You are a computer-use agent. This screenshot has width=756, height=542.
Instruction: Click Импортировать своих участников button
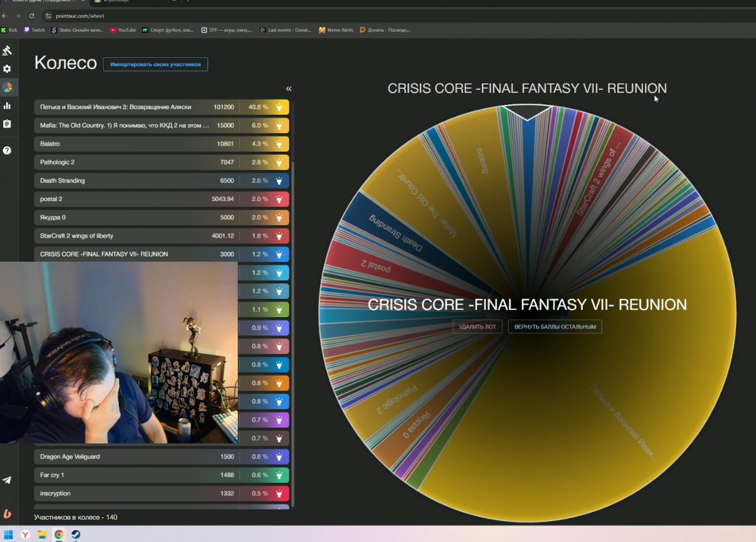coord(155,64)
